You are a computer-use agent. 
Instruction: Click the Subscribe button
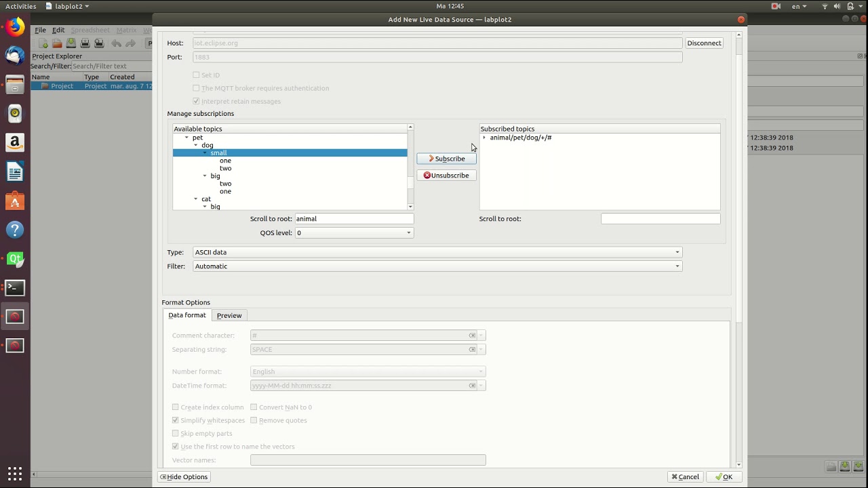point(446,159)
